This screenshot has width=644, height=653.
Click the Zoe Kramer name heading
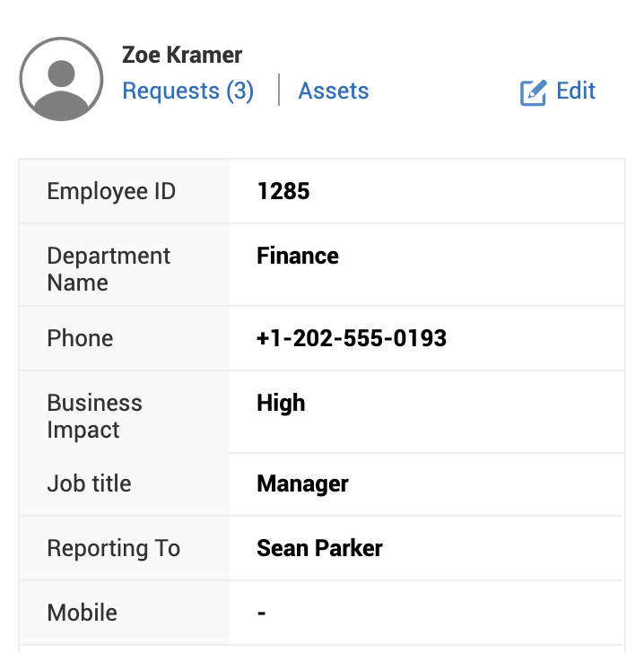coord(182,55)
